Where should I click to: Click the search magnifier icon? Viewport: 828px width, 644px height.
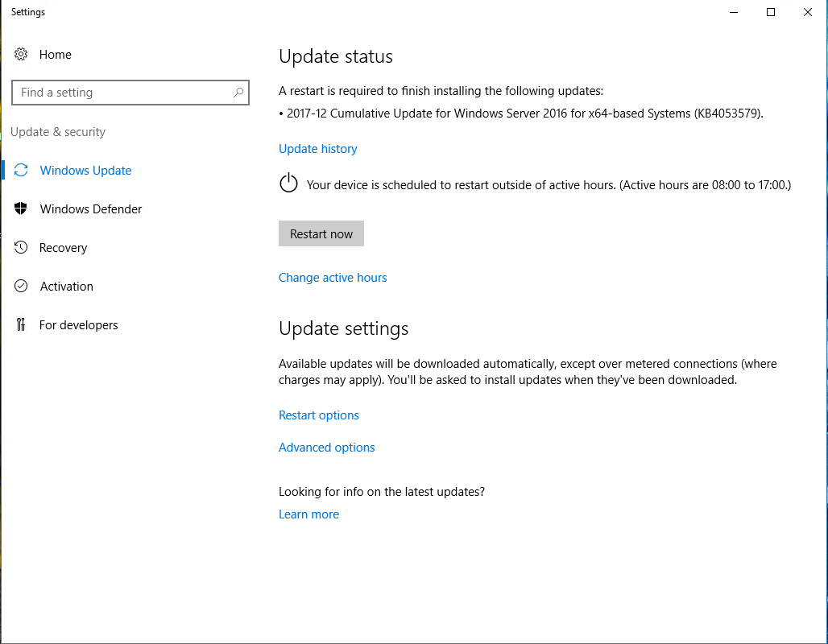(x=238, y=93)
